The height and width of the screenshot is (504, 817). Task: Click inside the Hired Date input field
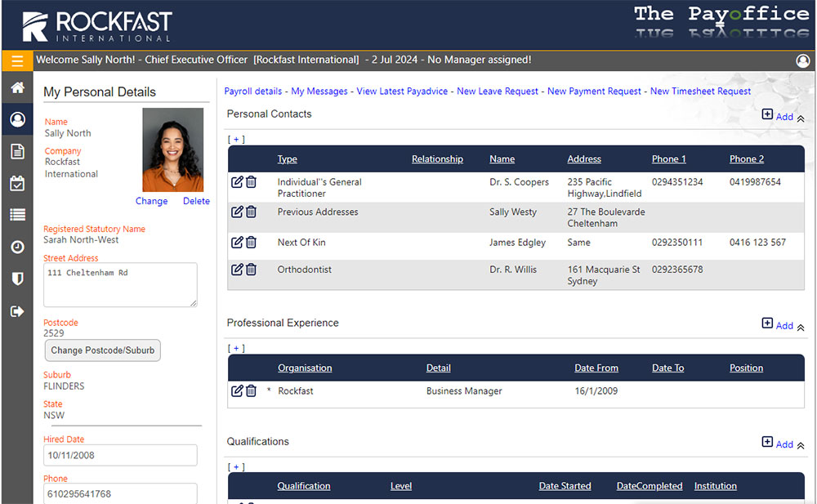pos(120,455)
